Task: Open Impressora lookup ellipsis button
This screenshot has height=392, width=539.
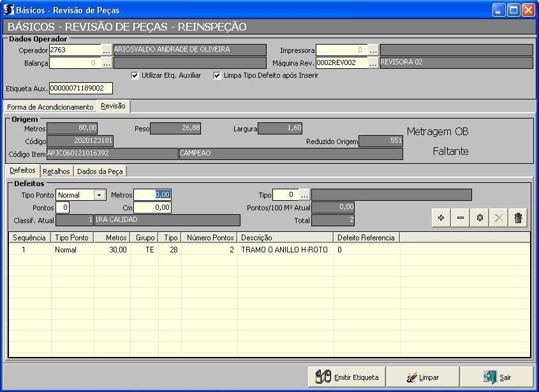Action: [x=374, y=50]
